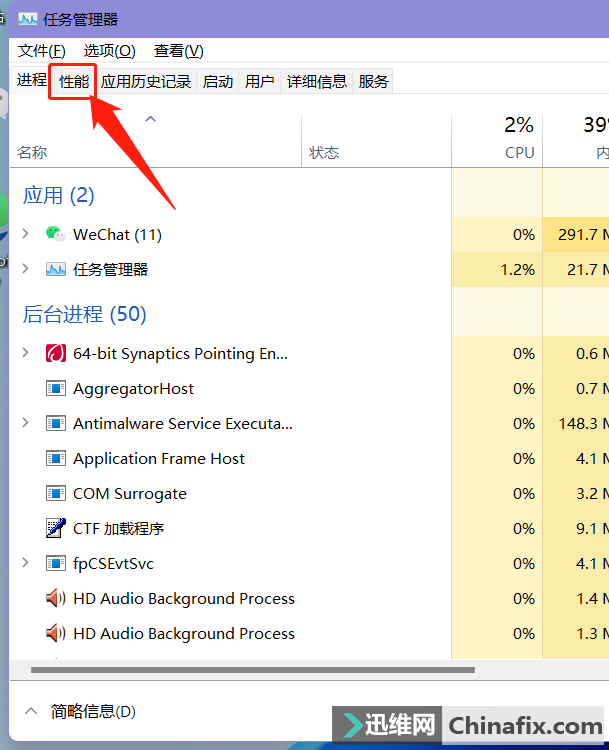609x750 pixels.
Task: Click the Application Frame Host icon
Action: [55, 458]
